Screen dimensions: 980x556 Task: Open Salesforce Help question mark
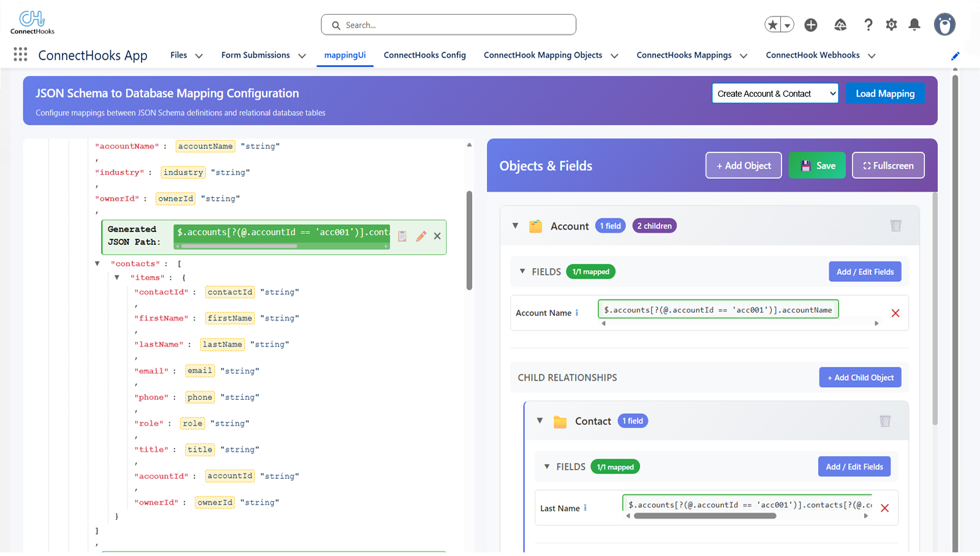[868, 24]
